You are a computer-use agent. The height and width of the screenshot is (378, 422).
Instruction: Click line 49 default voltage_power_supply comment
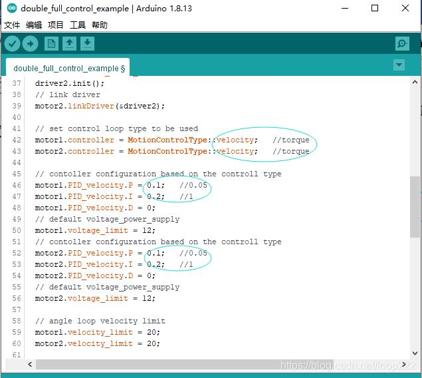[x=107, y=219]
